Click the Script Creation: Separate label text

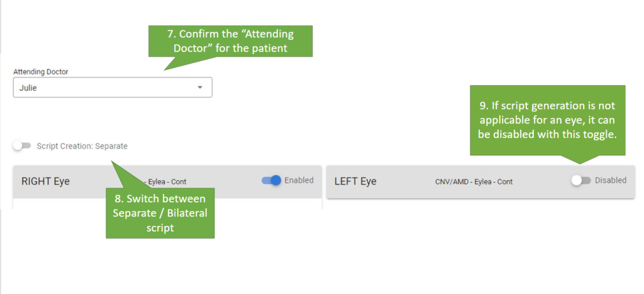82,146
